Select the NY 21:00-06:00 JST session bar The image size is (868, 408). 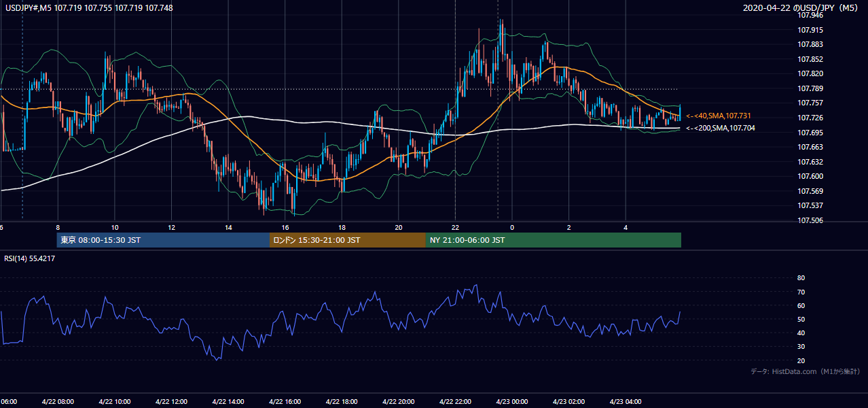(554, 240)
